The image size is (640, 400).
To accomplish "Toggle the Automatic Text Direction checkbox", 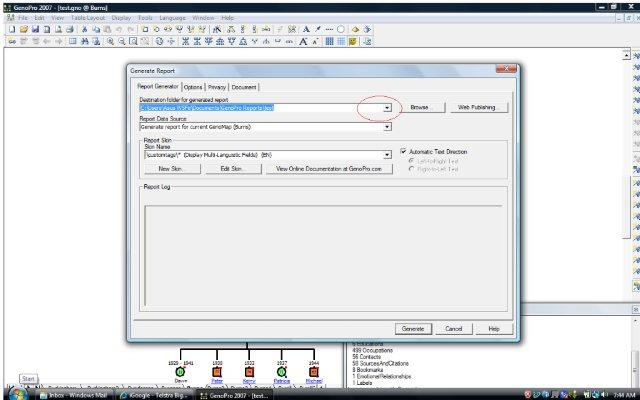I will (402, 151).
